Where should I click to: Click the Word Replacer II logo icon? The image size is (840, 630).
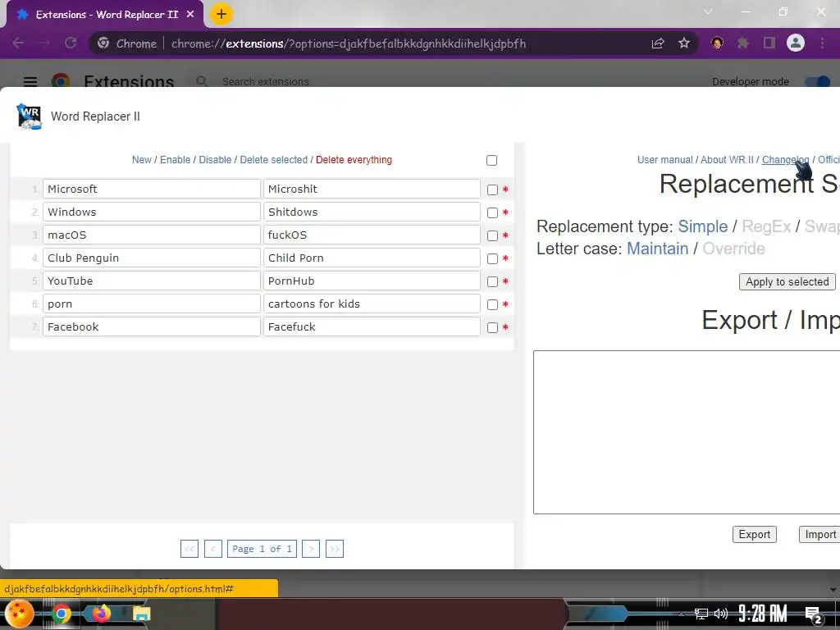click(x=29, y=116)
